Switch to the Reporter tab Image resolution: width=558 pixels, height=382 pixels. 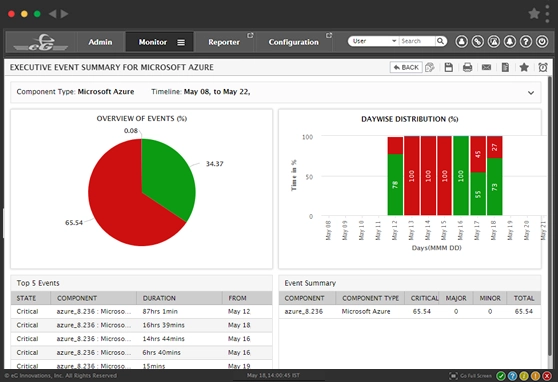[x=224, y=42]
